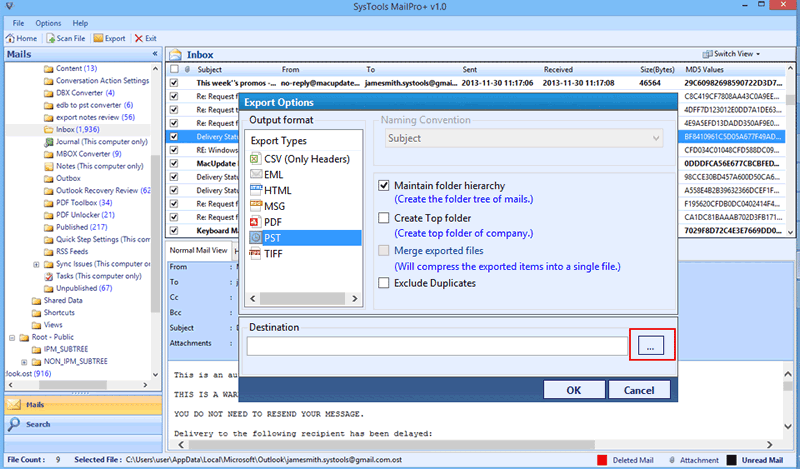Collapse the Root - Public tree node
Image resolution: width=800 pixels, height=469 pixels.
[x=12, y=337]
